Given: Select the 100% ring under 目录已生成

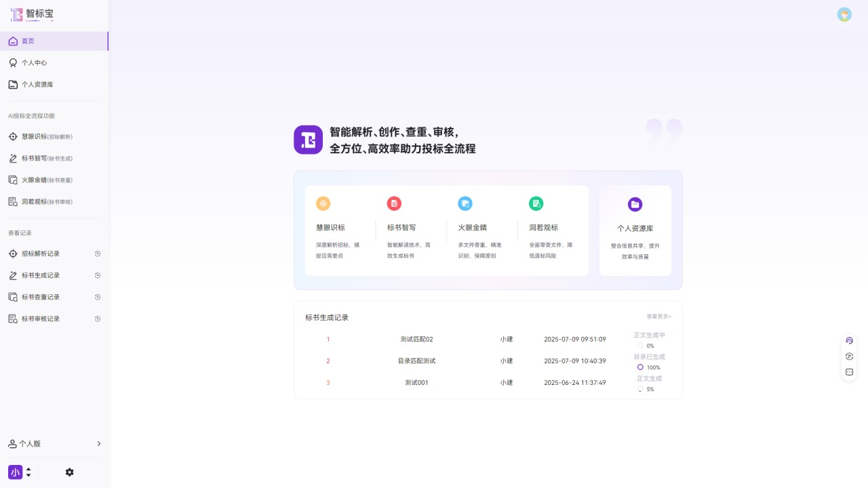Looking at the screenshot, I should point(640,367).
